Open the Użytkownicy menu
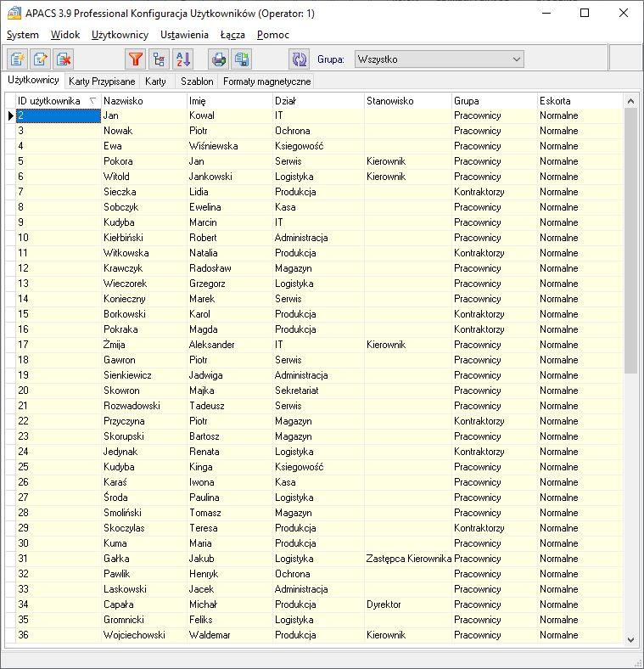The height and width of the screenshot is (669, 644). tap(120, 35)
